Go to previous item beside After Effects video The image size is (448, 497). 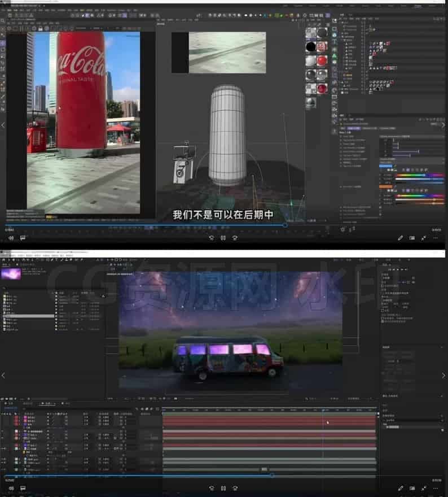tap(3, 376)
